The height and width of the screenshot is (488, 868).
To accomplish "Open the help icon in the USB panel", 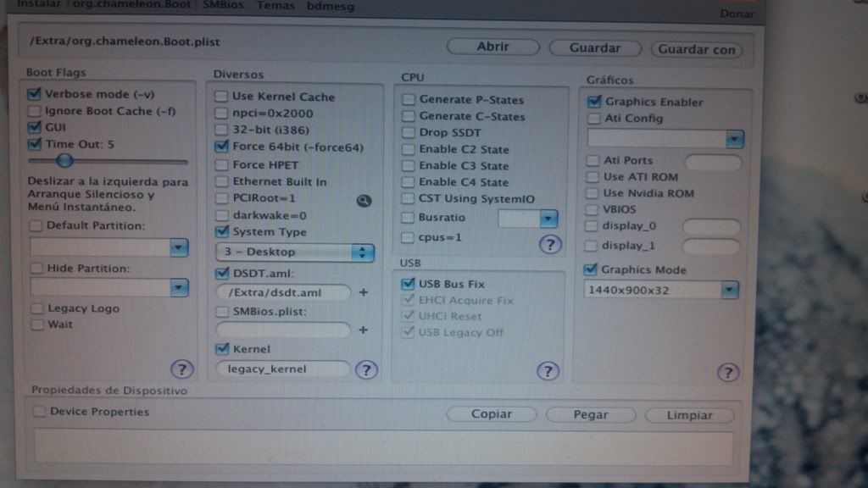I will click(x=548, y=370).
